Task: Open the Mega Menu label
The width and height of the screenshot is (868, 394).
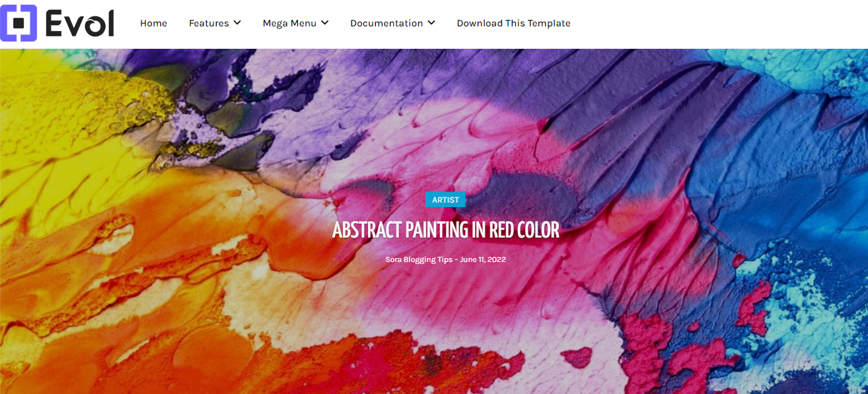Action: point(289,23)
